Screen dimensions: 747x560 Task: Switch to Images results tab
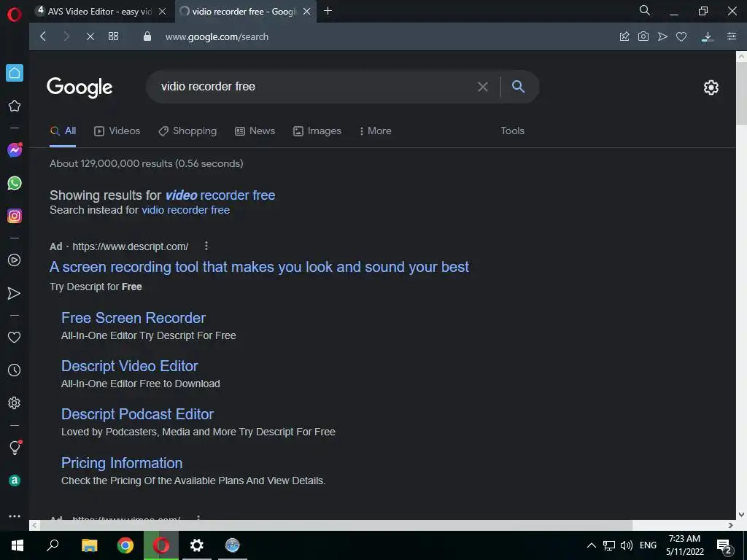[x=317, y=131]
